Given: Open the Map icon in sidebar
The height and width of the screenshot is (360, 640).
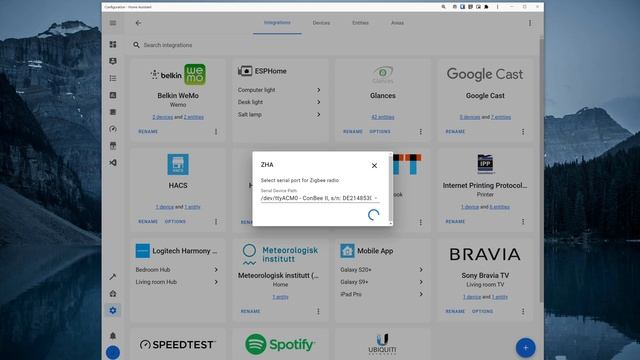Looking at the screenshot, I should click(113, 61).
